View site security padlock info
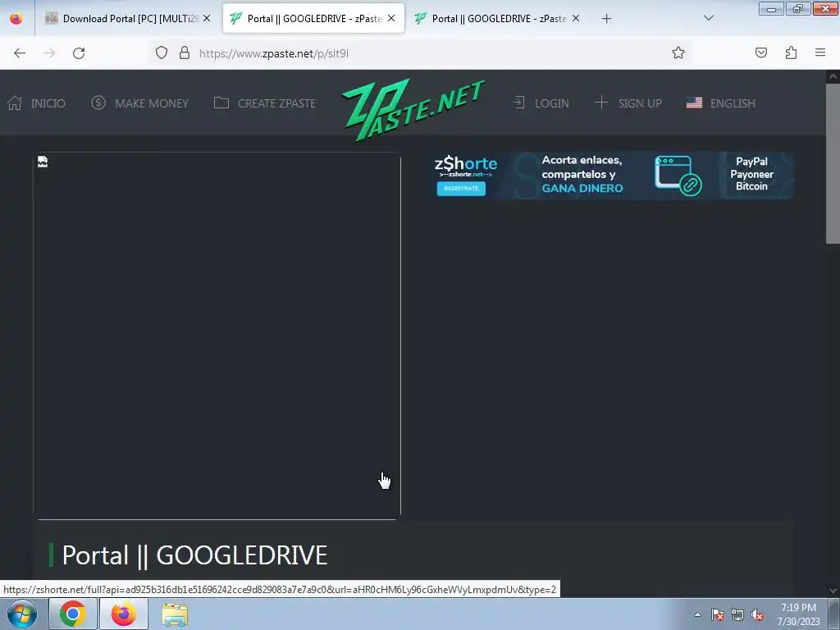 [185, 53]
